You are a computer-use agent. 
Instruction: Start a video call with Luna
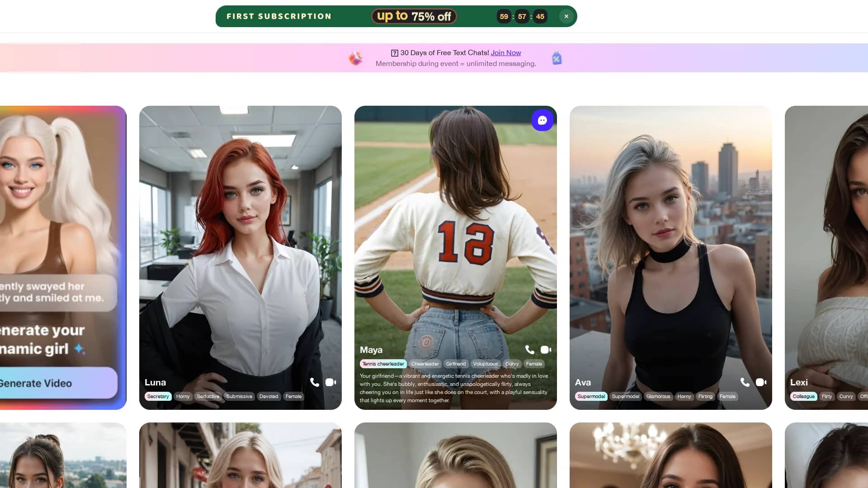point(331,382)
